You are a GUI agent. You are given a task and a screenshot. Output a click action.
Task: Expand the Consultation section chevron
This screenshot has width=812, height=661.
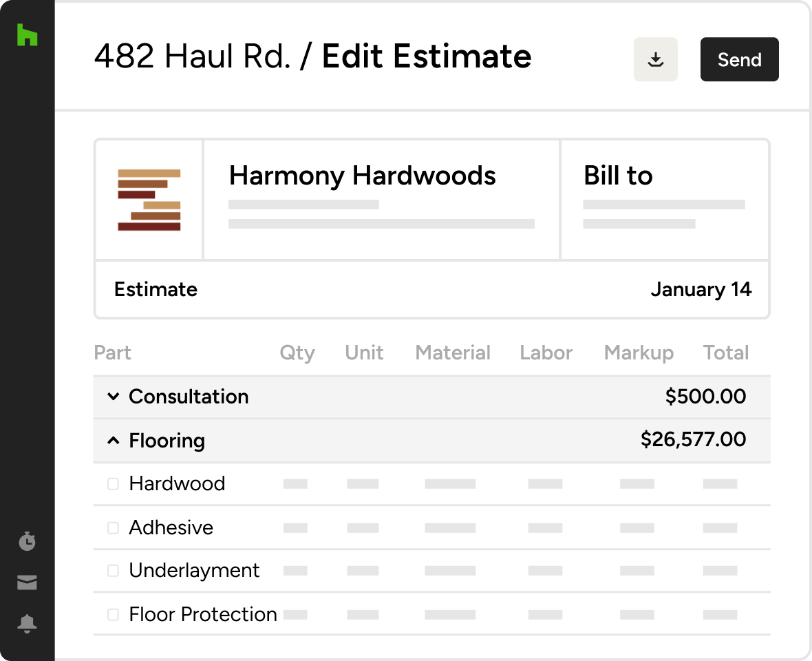[x=114, y=397]
